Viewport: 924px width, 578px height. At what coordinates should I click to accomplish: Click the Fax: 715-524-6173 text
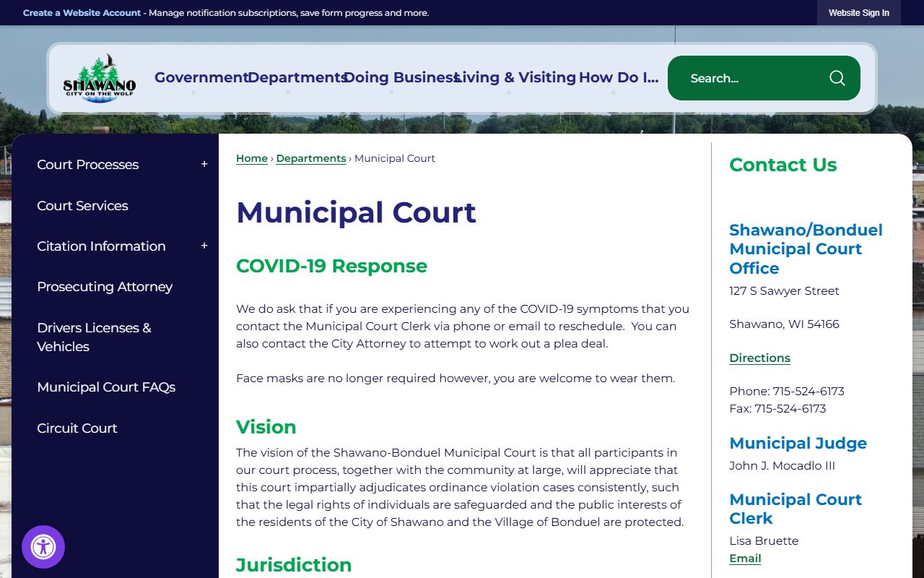tap(777, 409)
